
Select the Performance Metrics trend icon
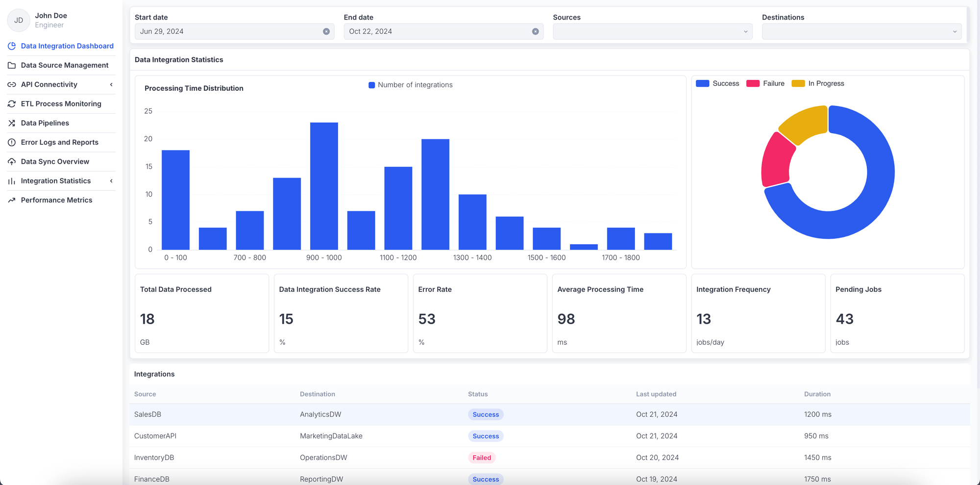coord(12,200)
